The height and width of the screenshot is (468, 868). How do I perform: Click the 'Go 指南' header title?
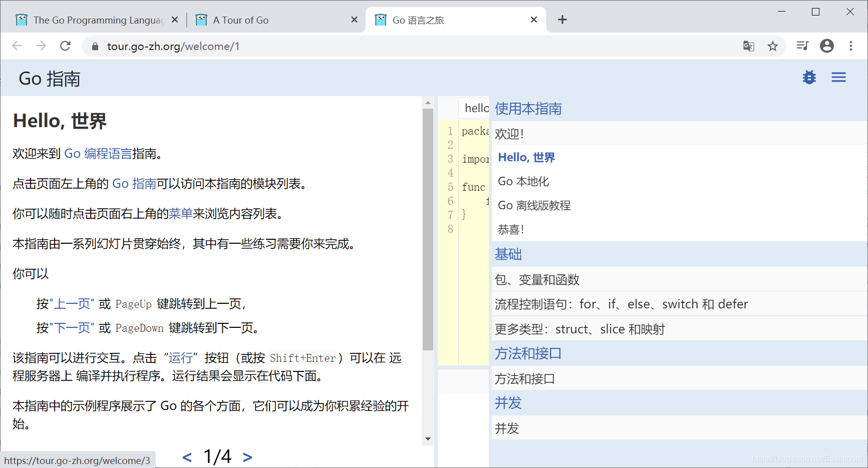click(50, 79)
